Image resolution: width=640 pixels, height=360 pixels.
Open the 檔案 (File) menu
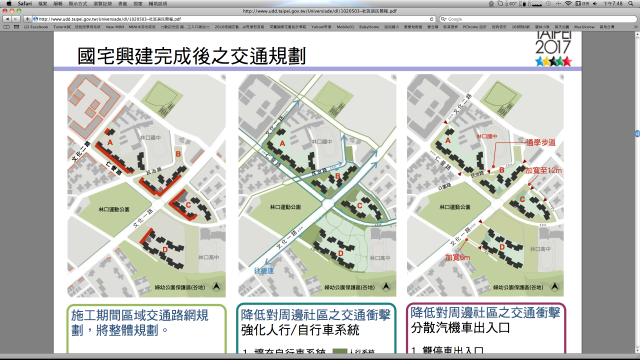point(42,3)
